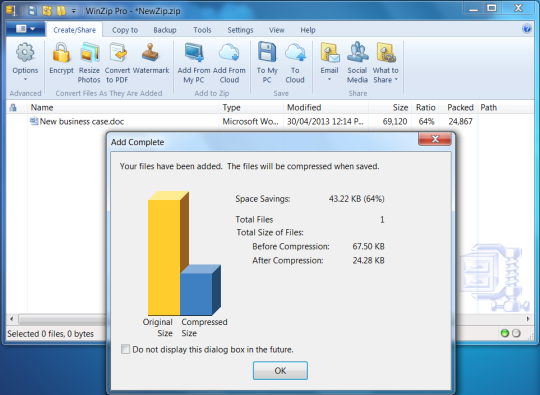Click the third yellow quick access toolbar icon
The height and width of the screenshot is (395, 540).
pos(61,11)
